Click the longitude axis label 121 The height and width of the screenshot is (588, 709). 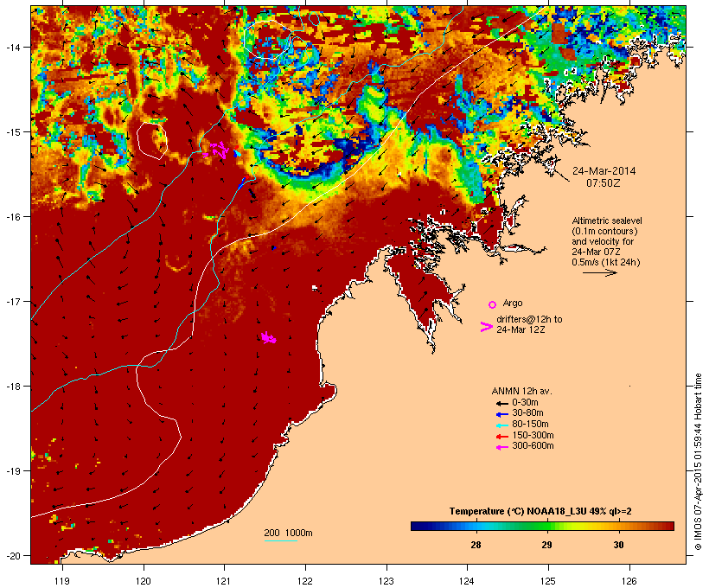coord(224,581)
